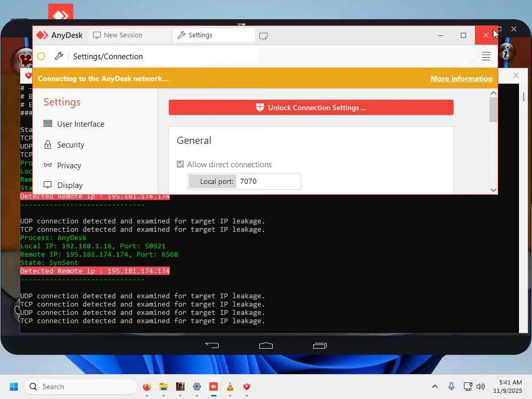Select the Settings tab
The image size is (532, 399).
pos(214,35)
